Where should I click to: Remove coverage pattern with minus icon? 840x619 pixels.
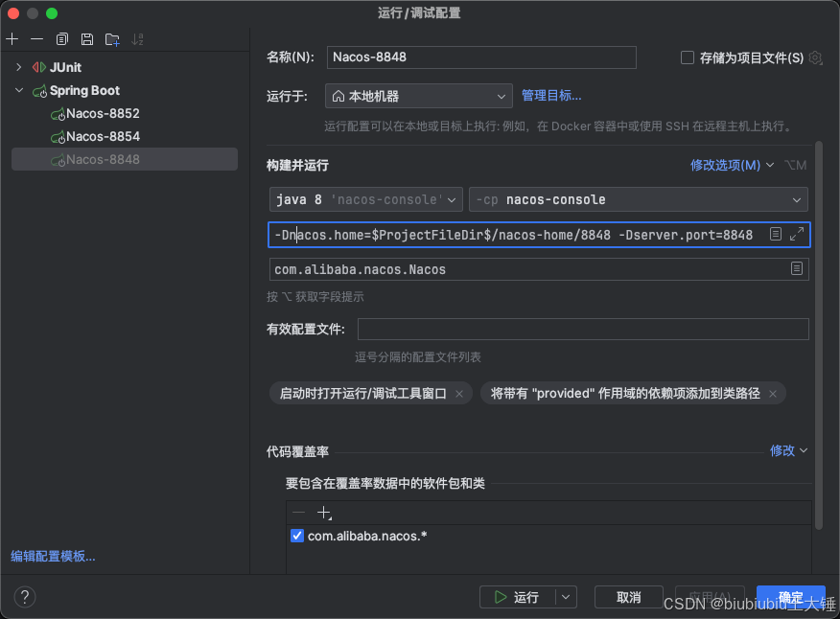point(299,513)
